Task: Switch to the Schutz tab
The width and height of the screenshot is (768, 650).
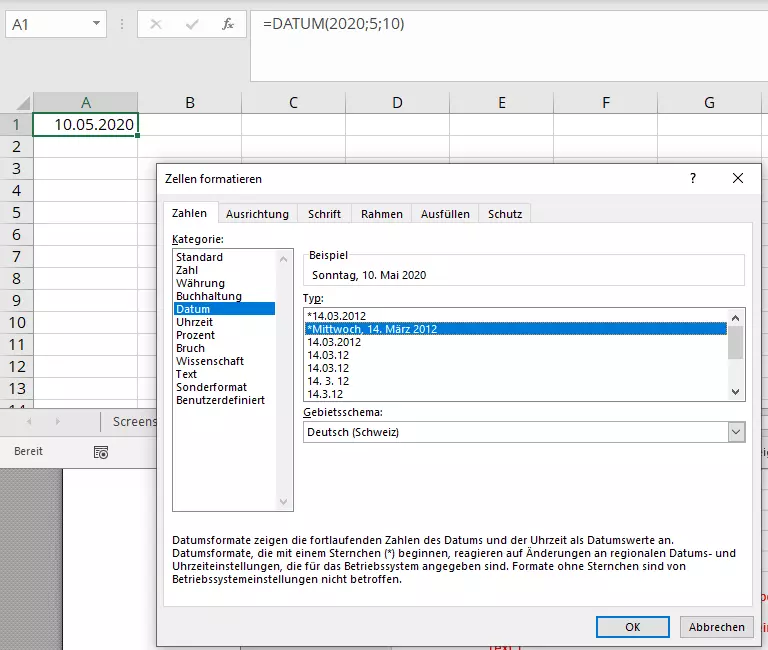Action: [505, 214]
